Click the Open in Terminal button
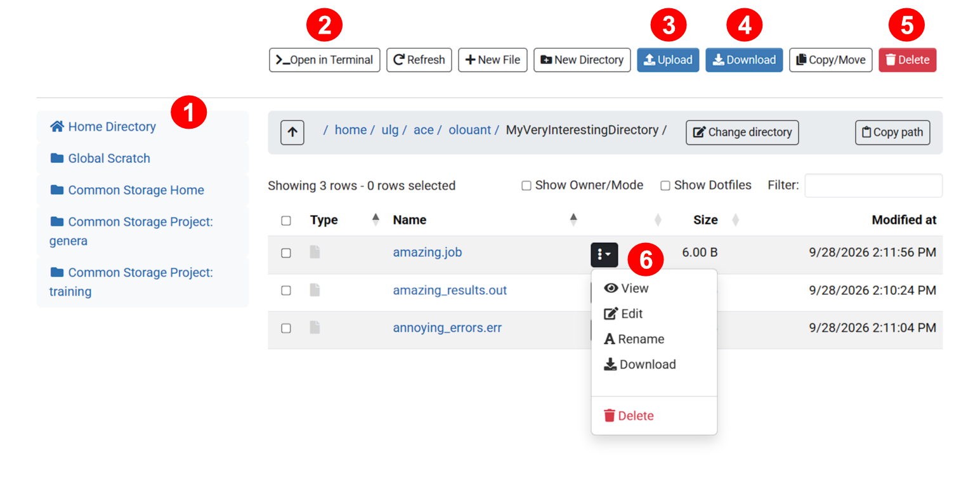This screenshot has width=980, height=487. point(325,60)
